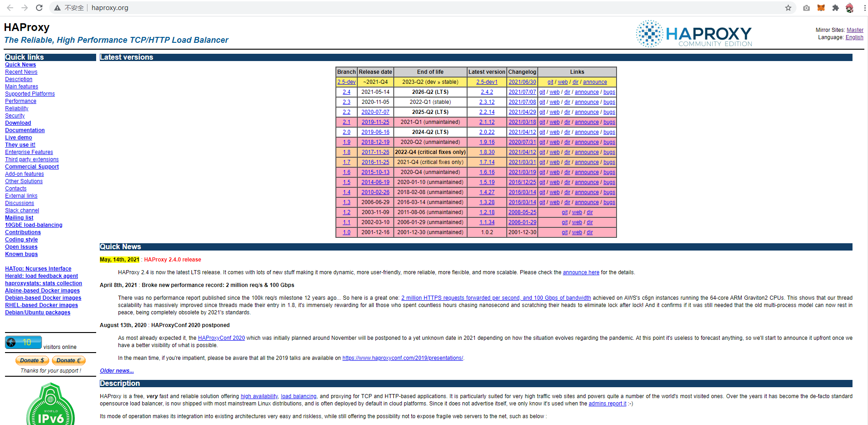Screen dimensions: 868x425
Task: Click the HAProxy Community Edition logo
Action: (x=693, y=34)
